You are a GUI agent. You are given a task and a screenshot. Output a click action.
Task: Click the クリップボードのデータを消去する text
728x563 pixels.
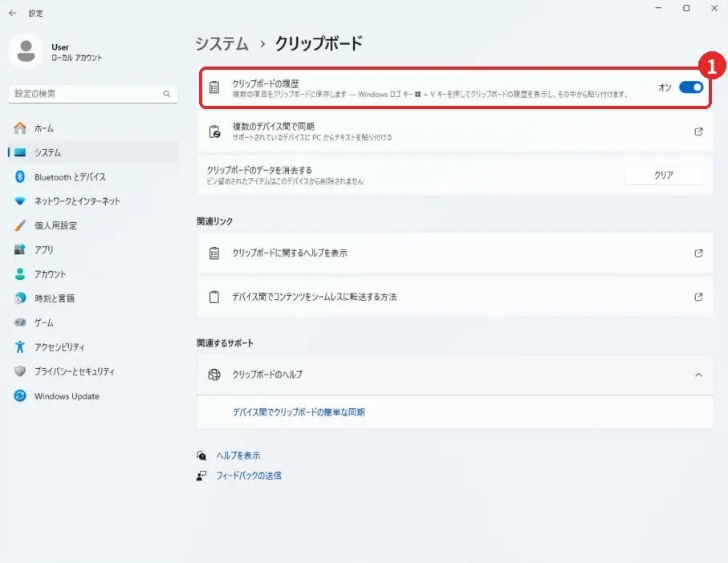point(259,170)
